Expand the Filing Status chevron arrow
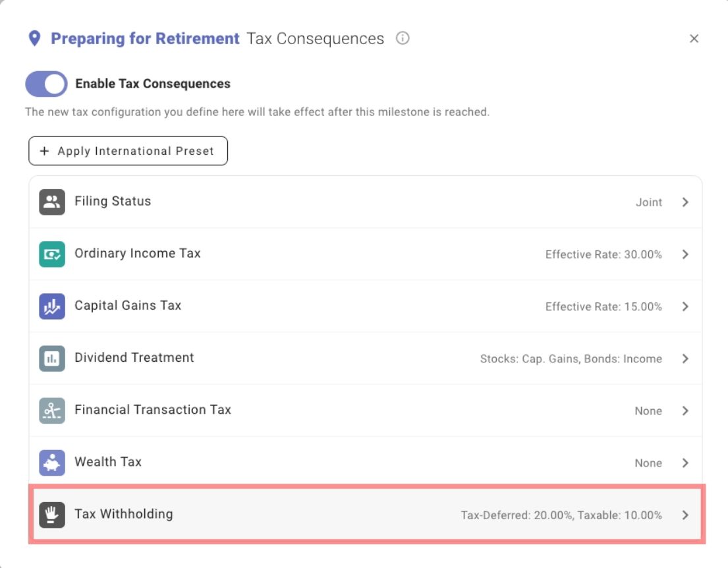The width and height of the screenshot is (728, 568). (x=685, y=202)
